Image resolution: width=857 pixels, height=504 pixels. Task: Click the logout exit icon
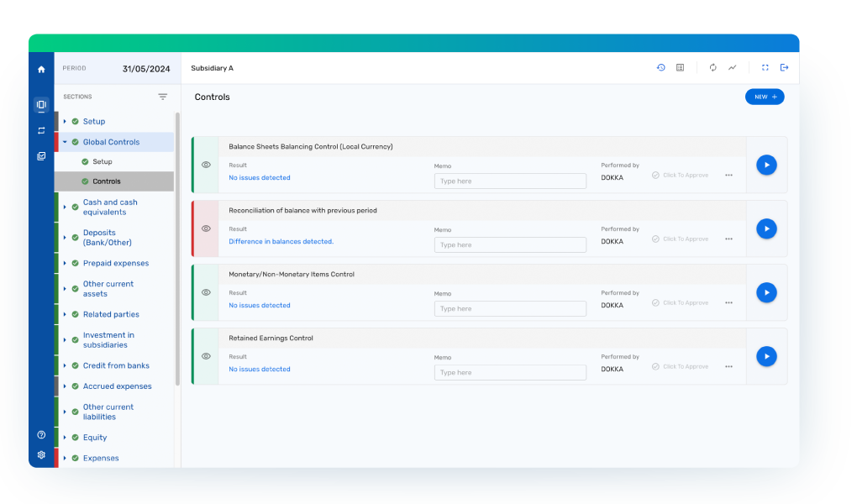click(784, 68)
